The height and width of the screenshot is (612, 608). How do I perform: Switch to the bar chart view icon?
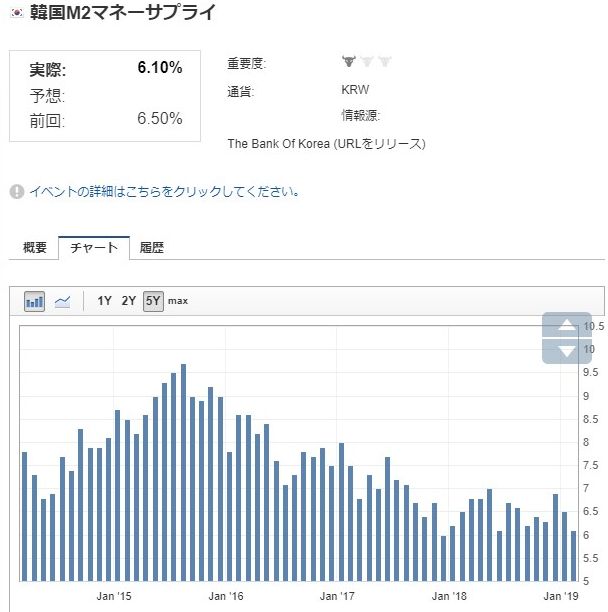[35, 301]
